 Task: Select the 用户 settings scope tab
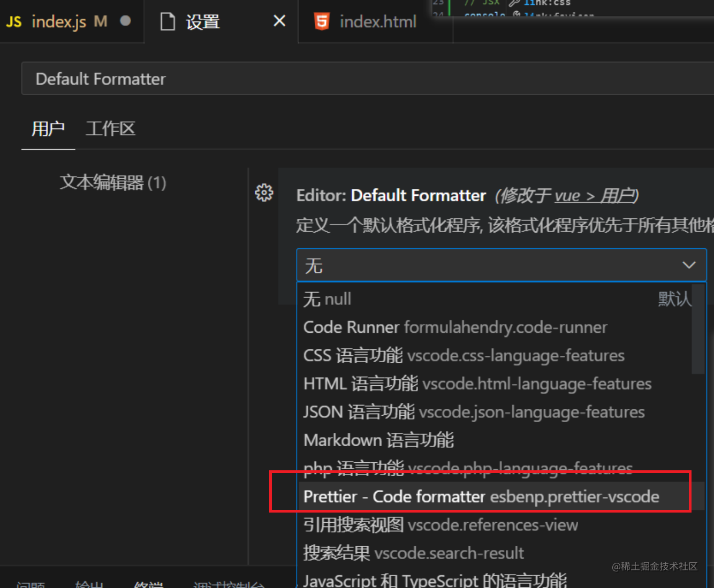48,128
